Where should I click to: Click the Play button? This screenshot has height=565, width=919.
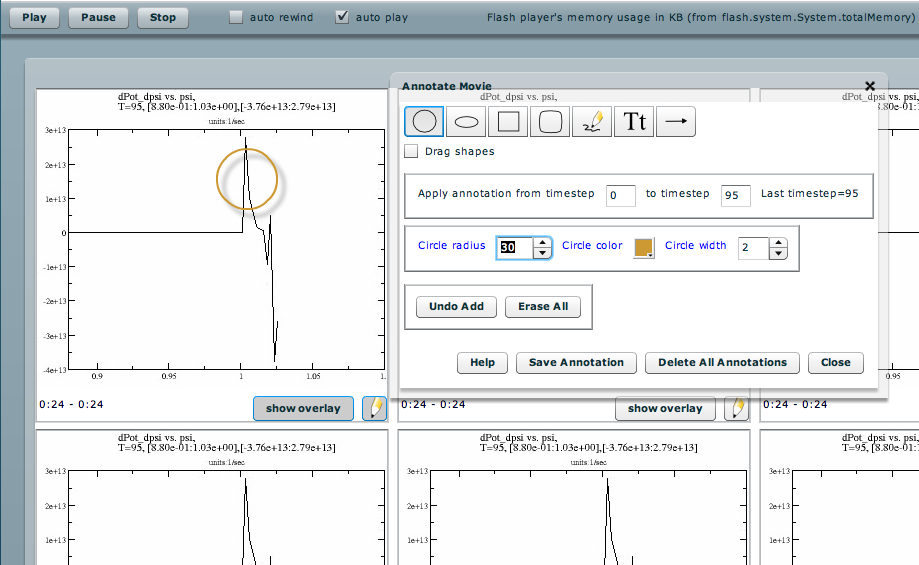tap(35, 18)
